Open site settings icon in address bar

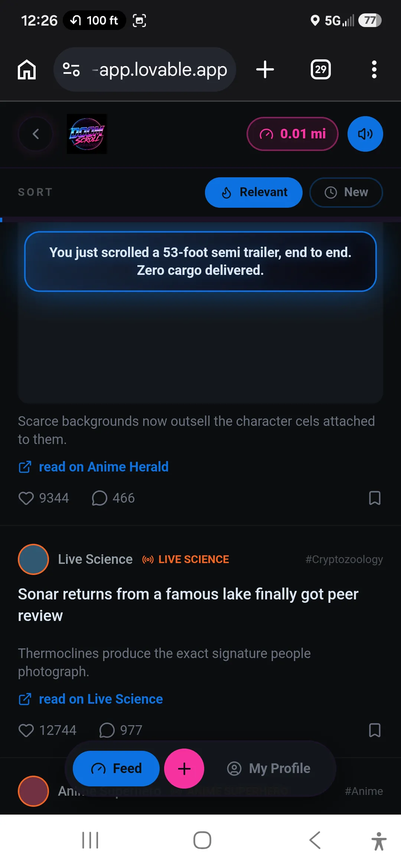71,69
